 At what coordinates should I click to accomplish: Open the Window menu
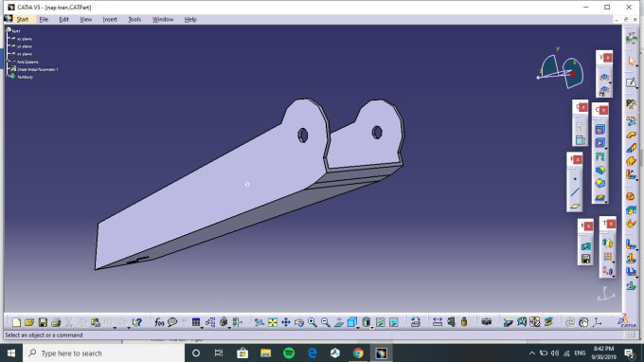point(163,19)
